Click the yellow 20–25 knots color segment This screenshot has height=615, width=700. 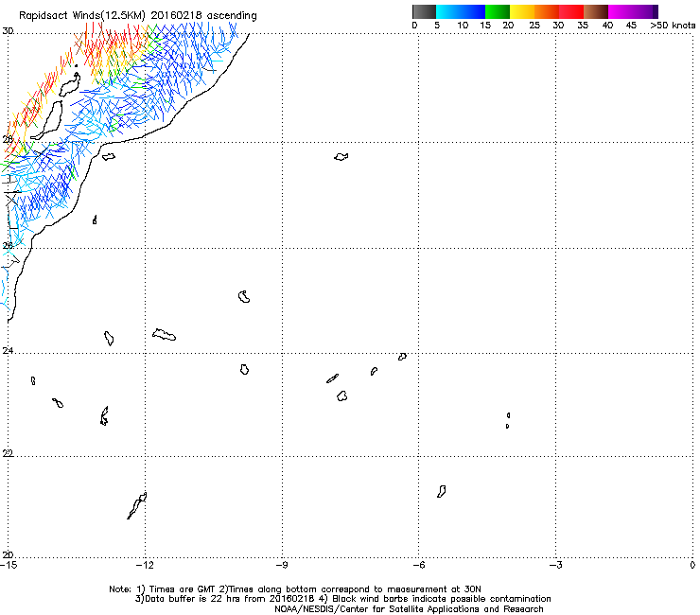(x=522, y=11)
